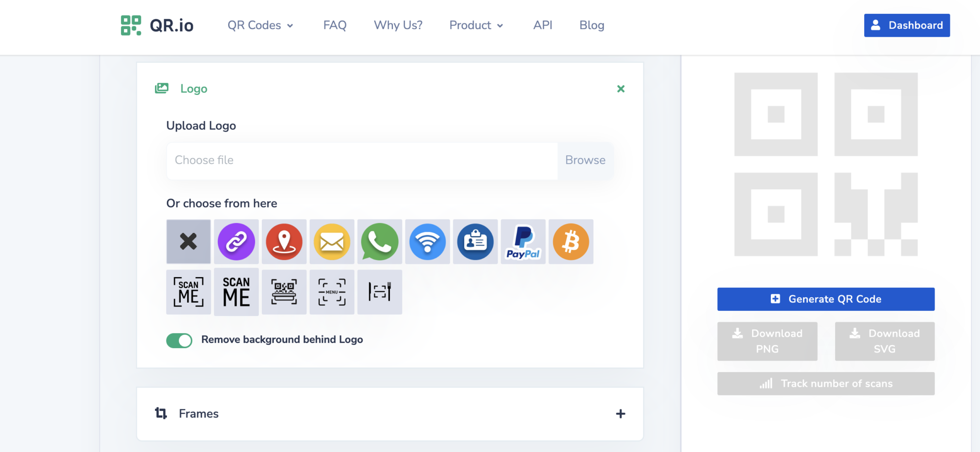Select the PayPal logo option

point(523,242)
